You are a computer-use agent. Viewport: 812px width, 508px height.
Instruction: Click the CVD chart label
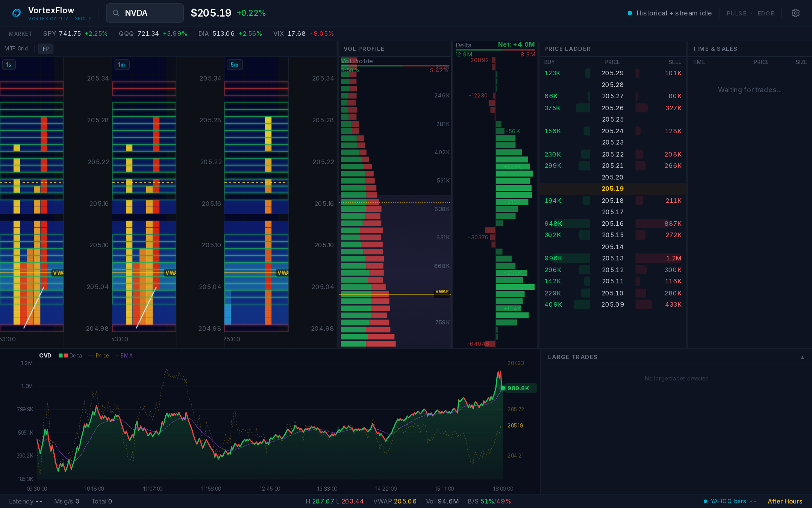[45, 356]
